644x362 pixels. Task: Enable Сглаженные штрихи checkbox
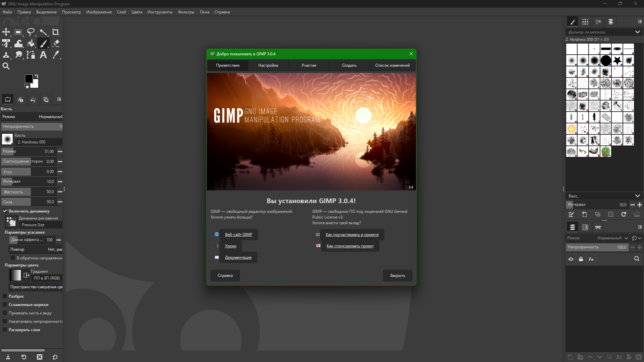click(x=5, y=305)
